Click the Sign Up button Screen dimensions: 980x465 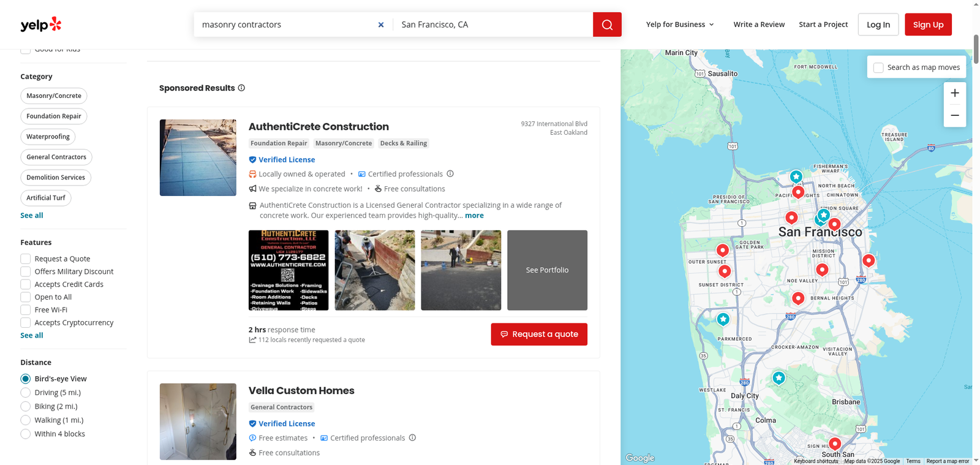[928, 25]
